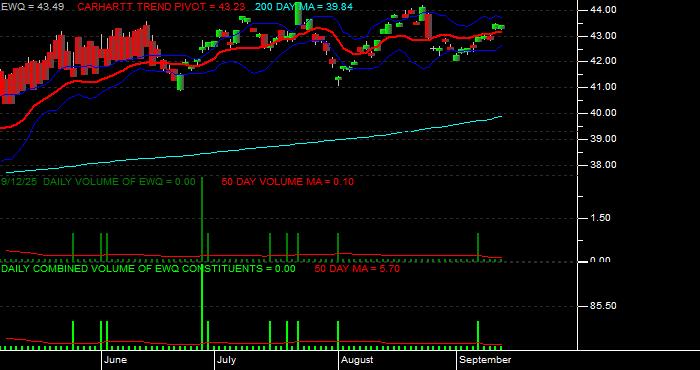
Task: Click the July marker on the time axis
Action: click(228, 360)
